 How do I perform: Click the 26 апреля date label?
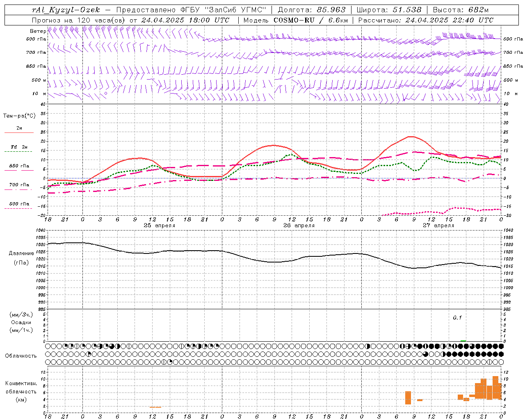pyautogui.click(x=299, y=226)
